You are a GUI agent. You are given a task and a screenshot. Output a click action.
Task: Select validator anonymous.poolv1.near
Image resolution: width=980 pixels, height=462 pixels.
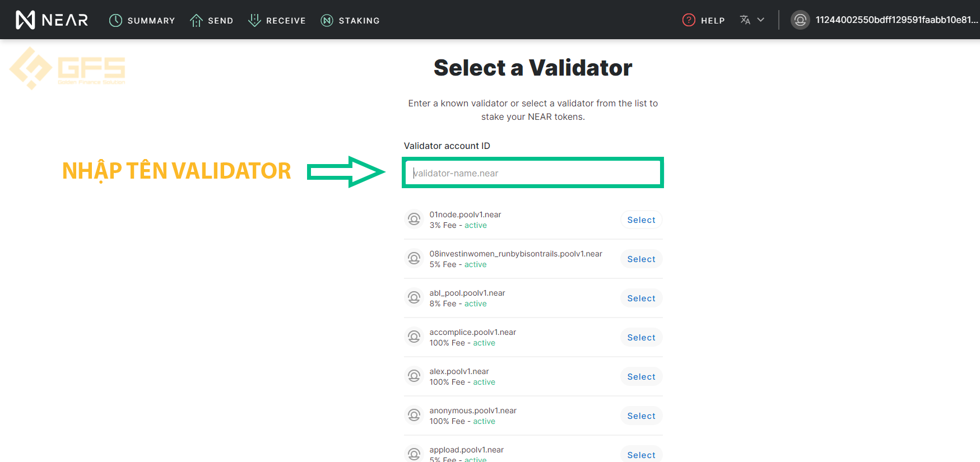pos(641,416)
